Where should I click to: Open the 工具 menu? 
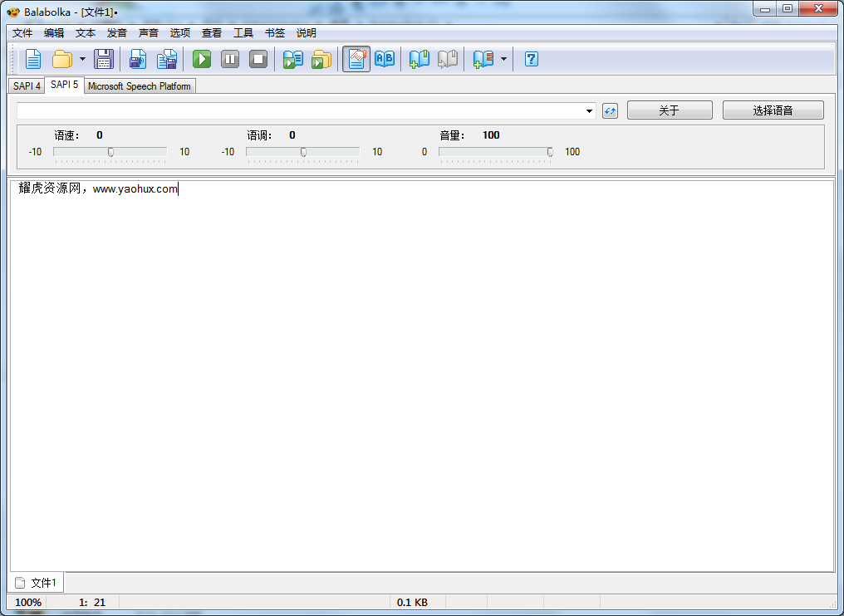[x=243, y=33]
